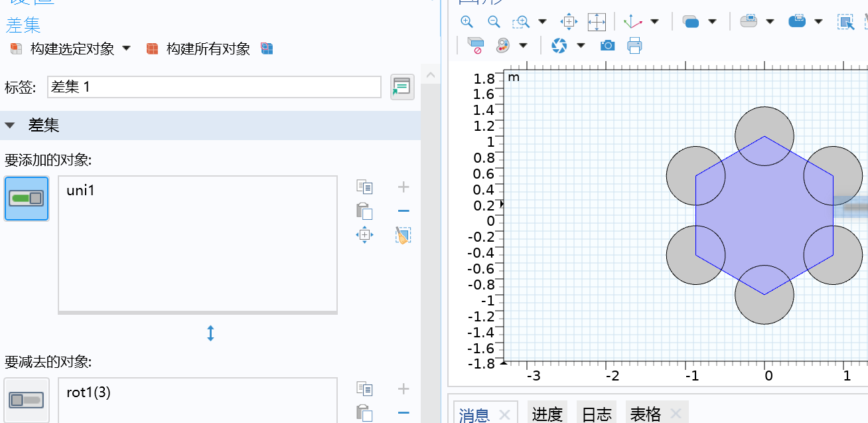Image resolution: width=868 pixels, height=423 pixels.
Task: Click the clear selection broom icon
Action: (403, 234)
